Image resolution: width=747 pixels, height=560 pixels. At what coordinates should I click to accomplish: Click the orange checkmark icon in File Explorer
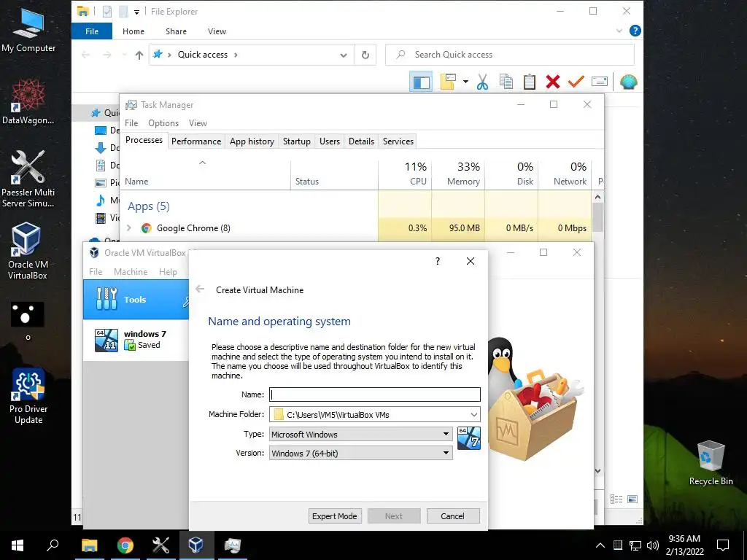coord(576,82)
